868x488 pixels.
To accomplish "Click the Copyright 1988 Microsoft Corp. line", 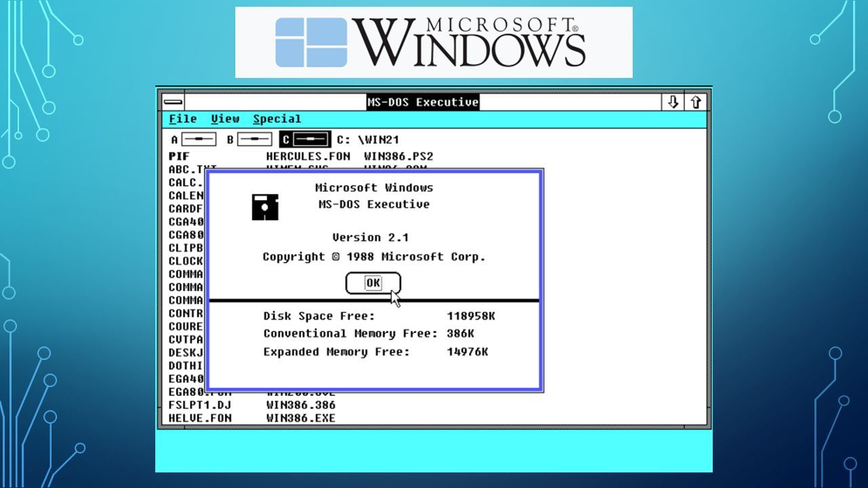I will (374, 257).
